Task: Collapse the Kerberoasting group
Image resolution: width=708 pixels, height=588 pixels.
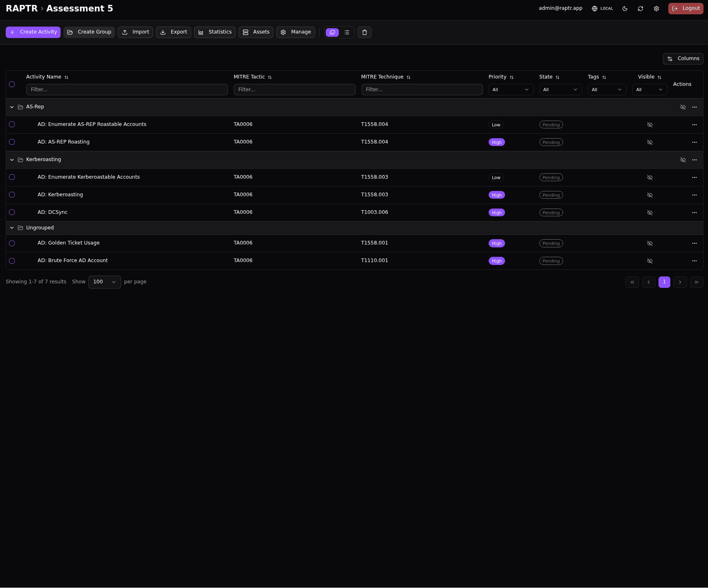Action: [x=12, y=160]
